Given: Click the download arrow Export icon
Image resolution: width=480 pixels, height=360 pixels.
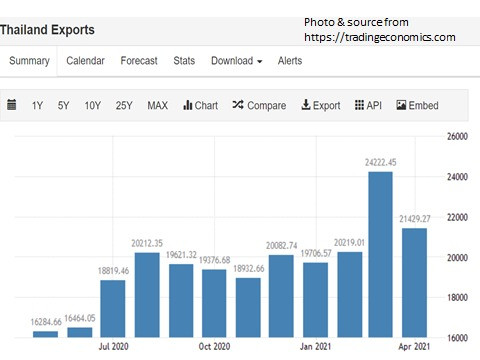Looking at the screenshot, I should (306, 105).
